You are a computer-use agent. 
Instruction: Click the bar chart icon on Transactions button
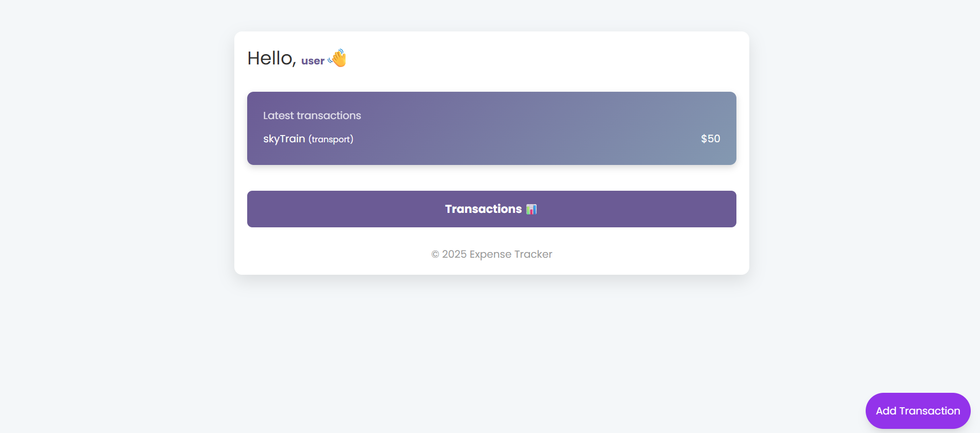(531, 209)
